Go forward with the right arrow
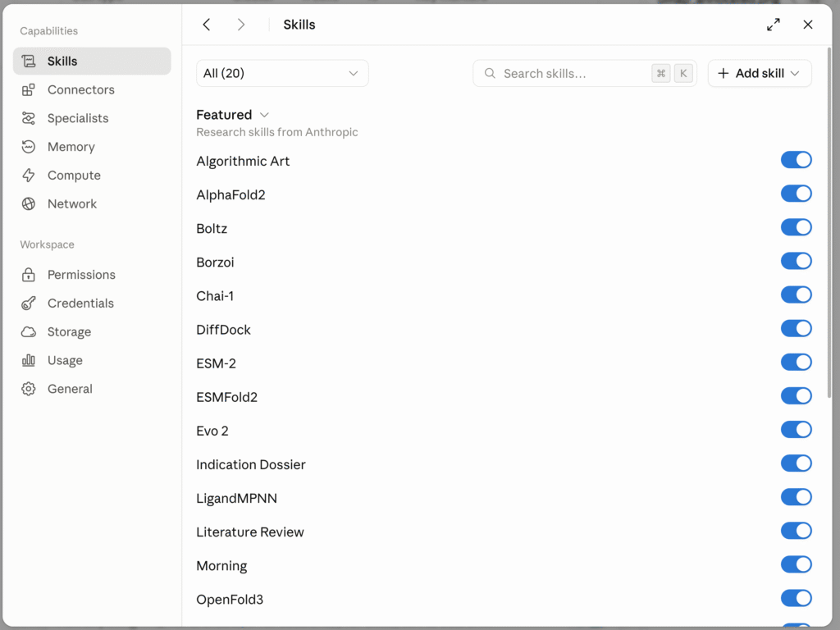 click(x=241, y=25)
